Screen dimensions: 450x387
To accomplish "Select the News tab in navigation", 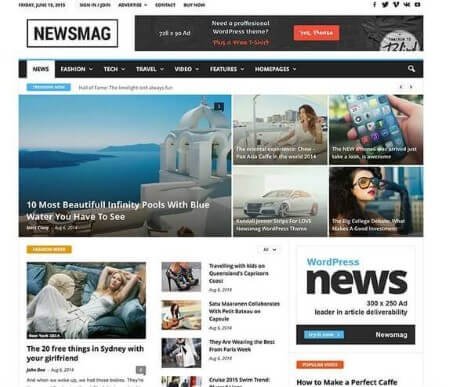I will pos(41,69).
